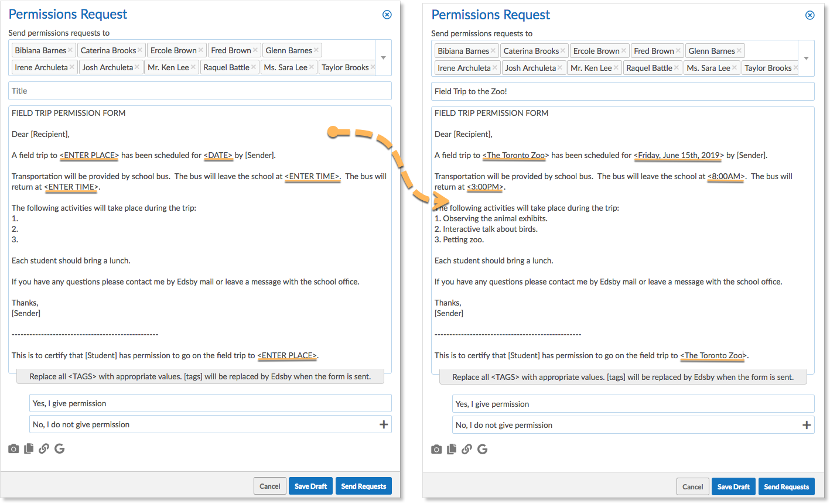Add response option plus in left dialog
830x504 pixels.
pos(384,424)
